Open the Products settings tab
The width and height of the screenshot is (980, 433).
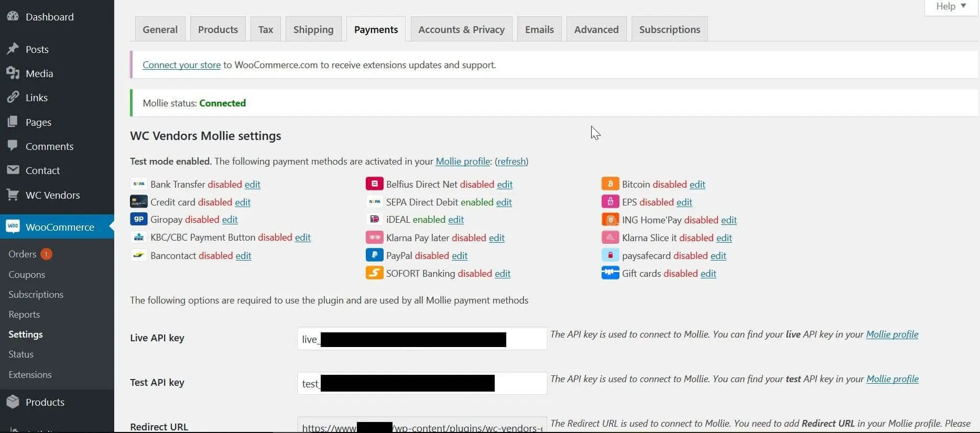218,29
